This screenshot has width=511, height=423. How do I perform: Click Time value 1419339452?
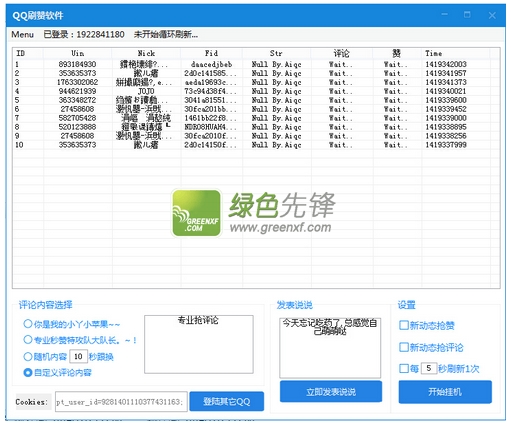pyautogui.click(x=446, y=109)
